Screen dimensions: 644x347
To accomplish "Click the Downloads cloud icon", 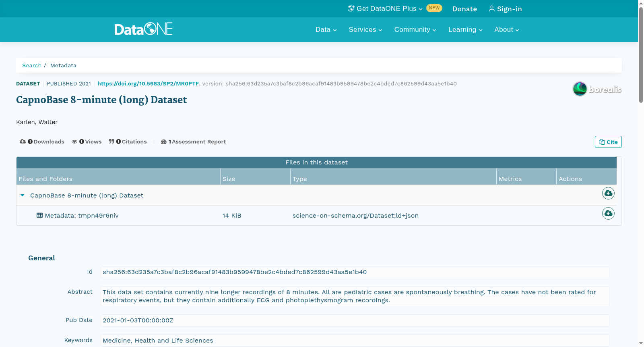I will pyautogui.click(x=23, y=141).
